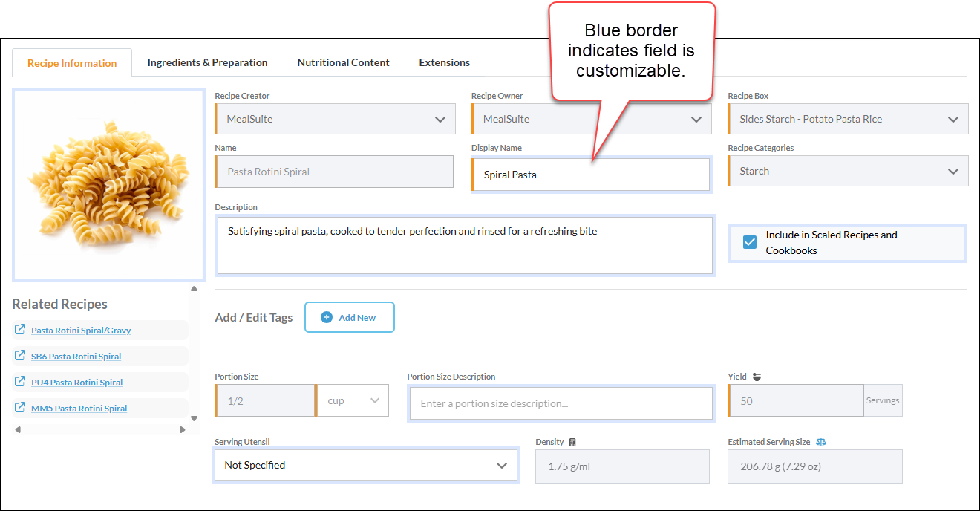Viewport: 980px width, 511px height.
Task: Click the Portion Size 1/2 field
Action: (265, 400)
